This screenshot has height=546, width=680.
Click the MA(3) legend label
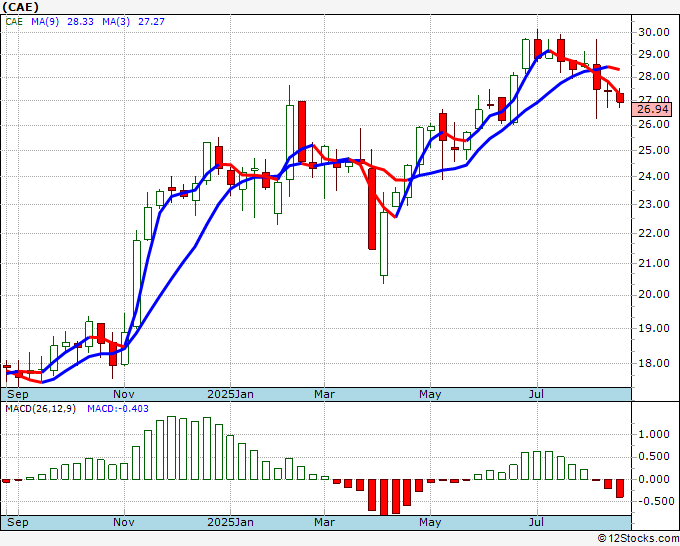116,21
